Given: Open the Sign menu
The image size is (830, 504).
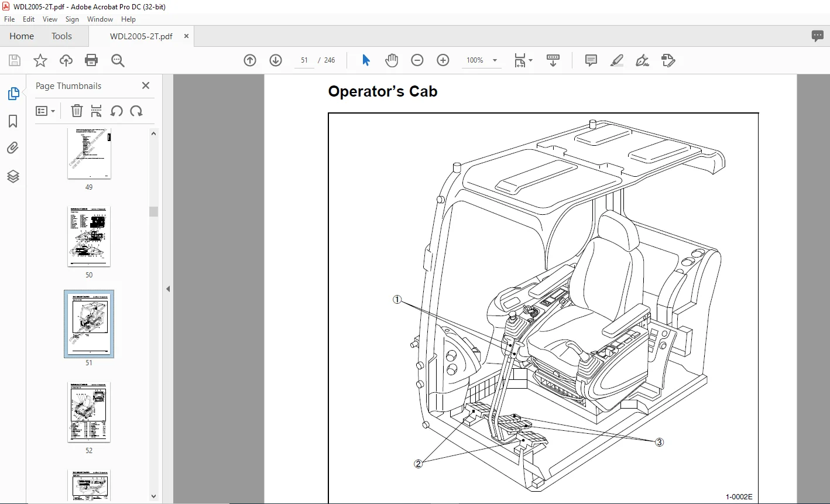Looking at the screenshot, I should (72, 19).
